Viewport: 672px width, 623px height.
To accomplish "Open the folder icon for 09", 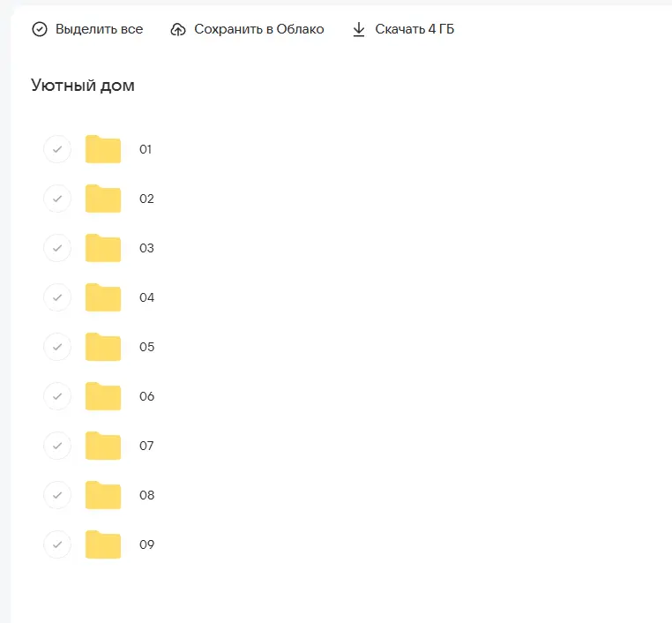I will [103, 545].
